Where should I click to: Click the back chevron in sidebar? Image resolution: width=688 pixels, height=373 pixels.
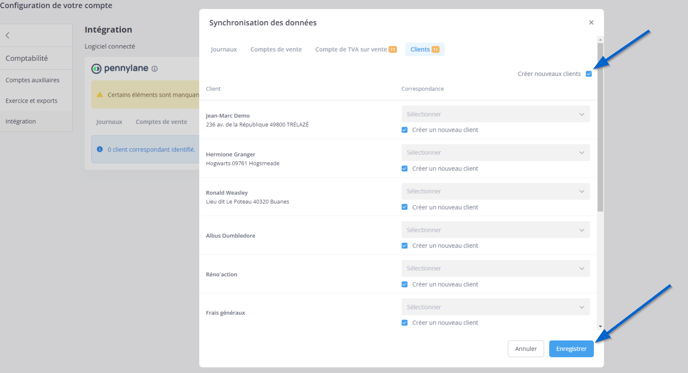[7, 36]
